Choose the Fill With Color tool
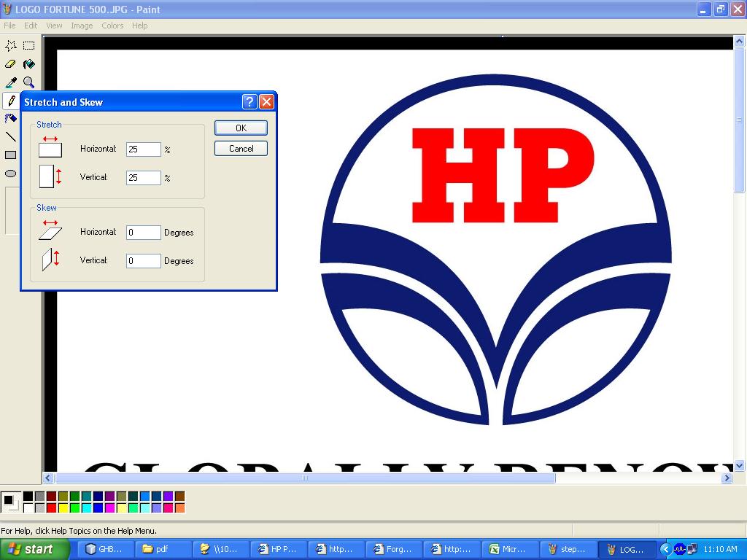 pyautogui.click(x=28, y=63)
